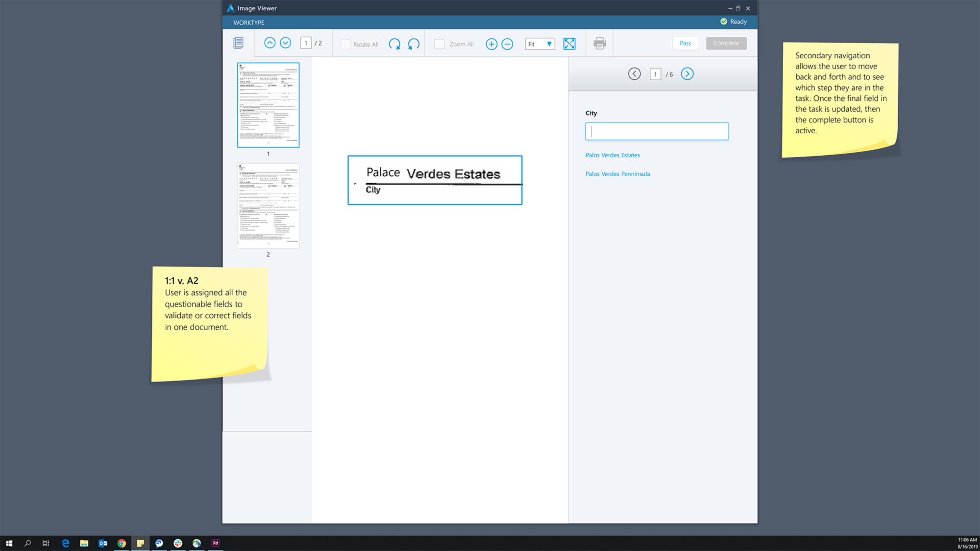Zoom out with the minus icon
This screenshot has height=551, width=980.
[x=507, y=44]
